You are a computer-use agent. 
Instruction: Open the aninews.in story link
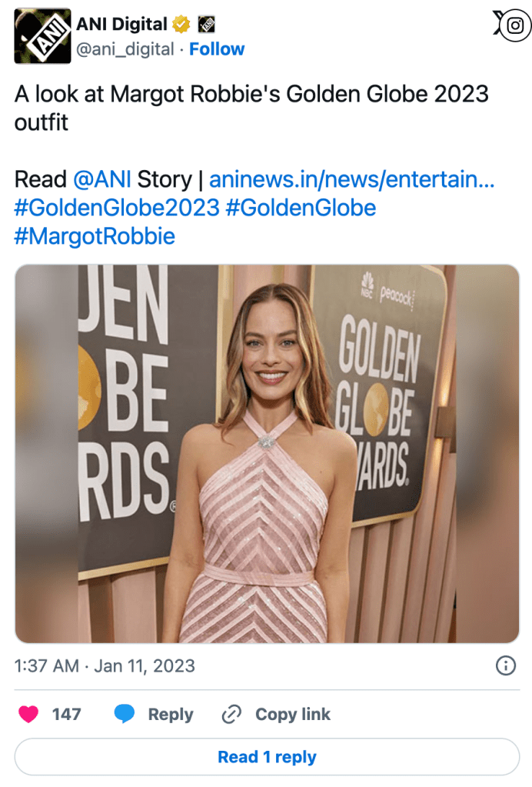[x=351, y=180]
